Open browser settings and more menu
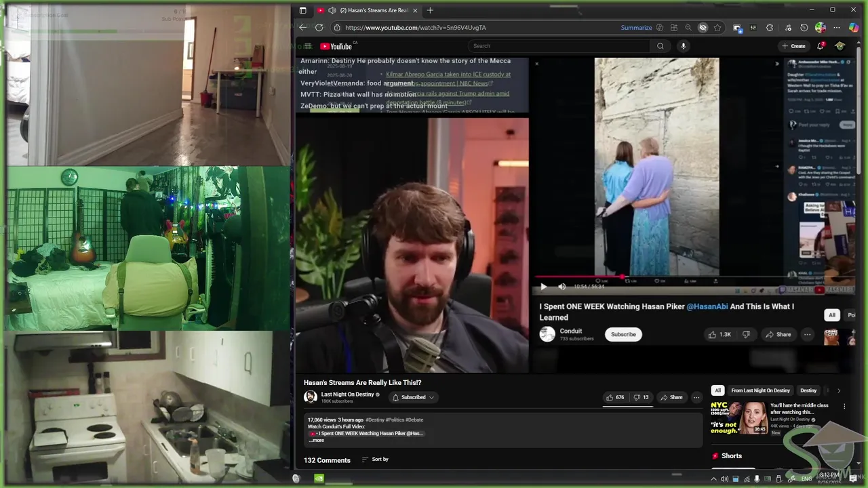Image resolution: width=868 pixels, height=488 pixels. [x=837, y=28]
